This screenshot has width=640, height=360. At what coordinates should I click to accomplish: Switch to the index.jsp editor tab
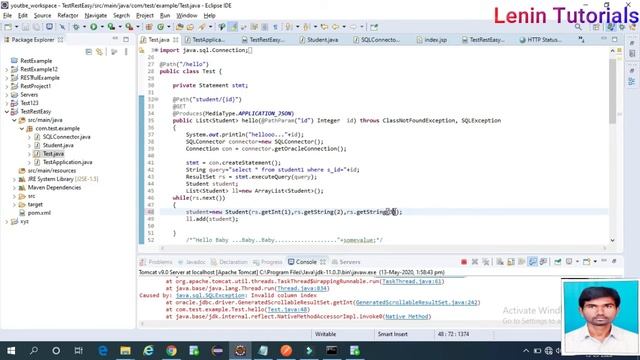(432, 40)
